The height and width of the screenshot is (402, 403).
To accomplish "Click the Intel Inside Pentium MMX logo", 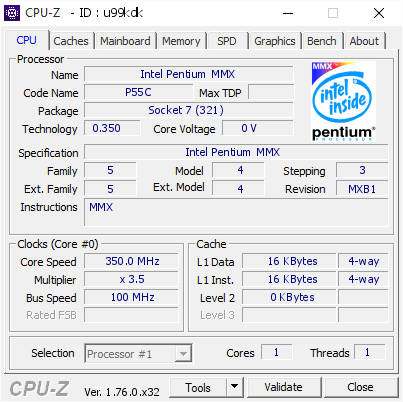I will [343, 101].
